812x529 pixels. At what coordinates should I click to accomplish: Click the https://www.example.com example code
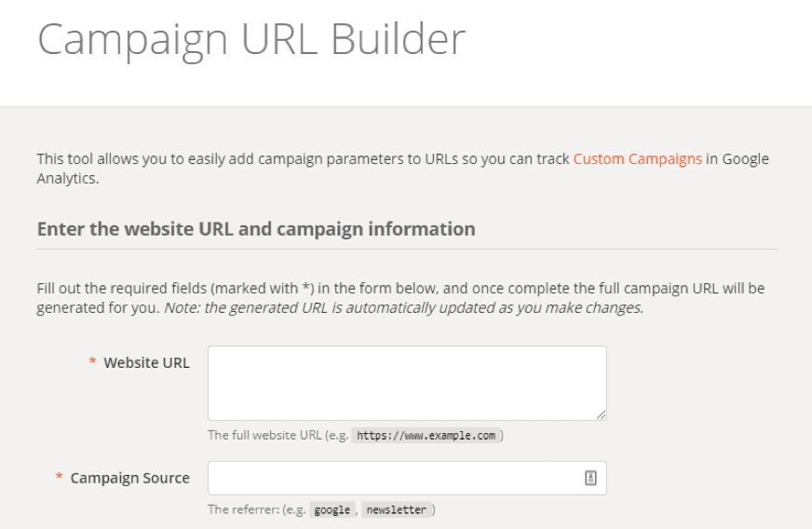pos(426,435)
